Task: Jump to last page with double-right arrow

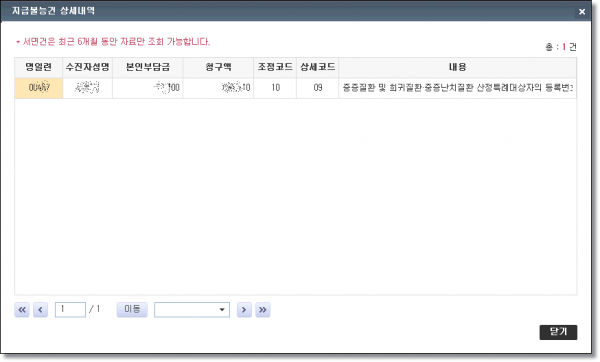Action: point(262,310)
